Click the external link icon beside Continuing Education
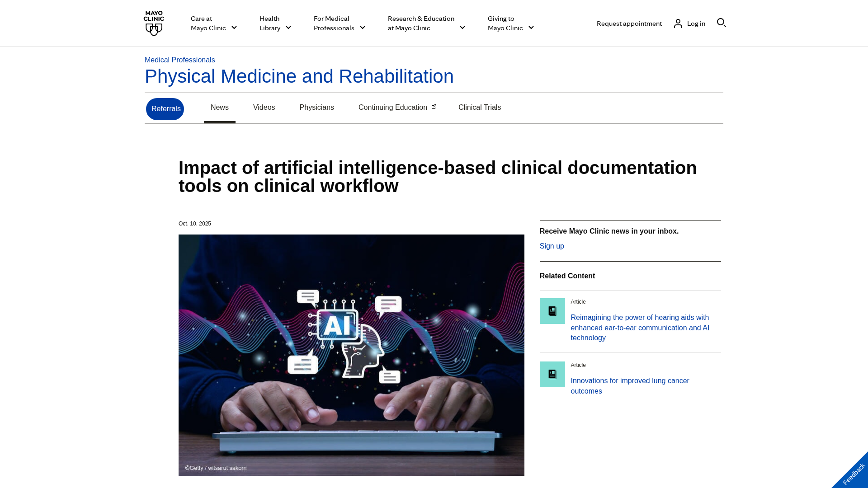The height and width of the screenshot is (488, 868). coord(434,107)
